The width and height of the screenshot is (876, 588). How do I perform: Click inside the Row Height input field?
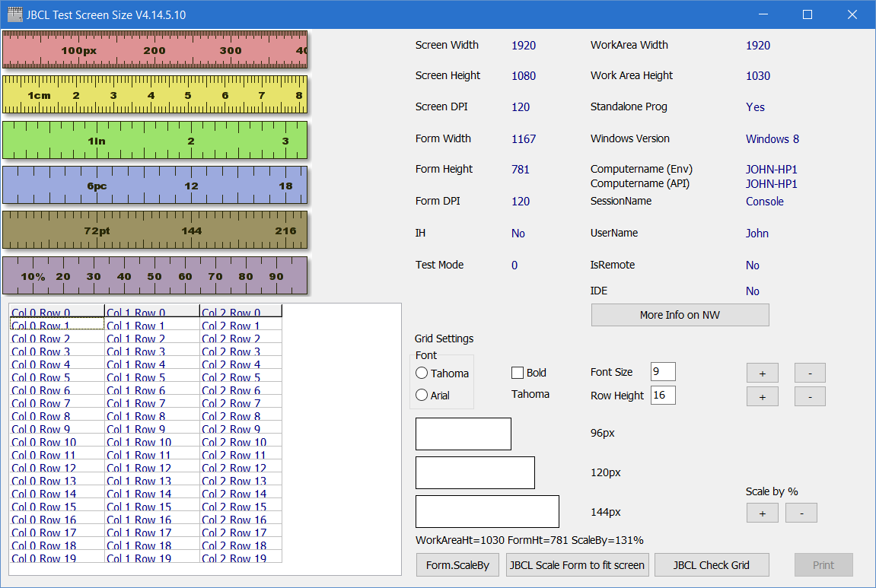[662, 395]
